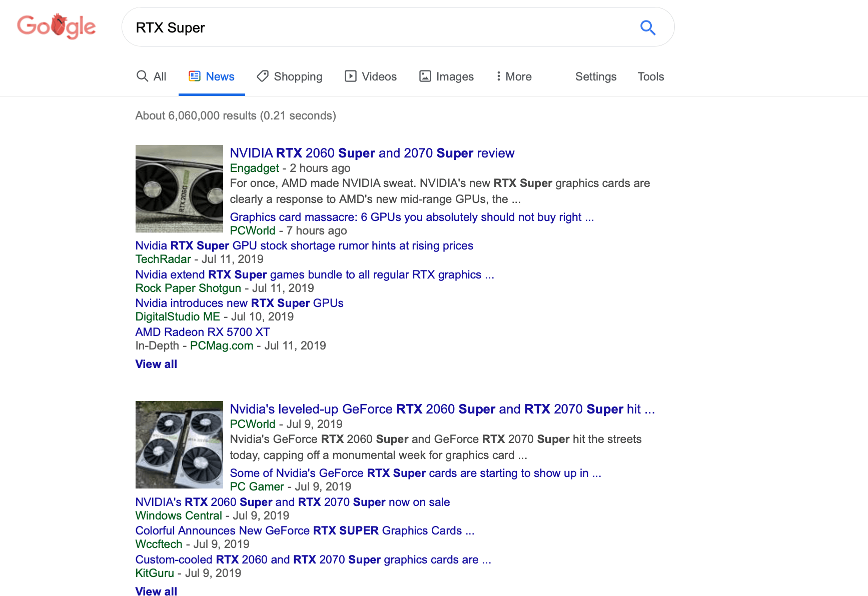
Task: Open Graphics card massacre article link
Action: [412, 217]
